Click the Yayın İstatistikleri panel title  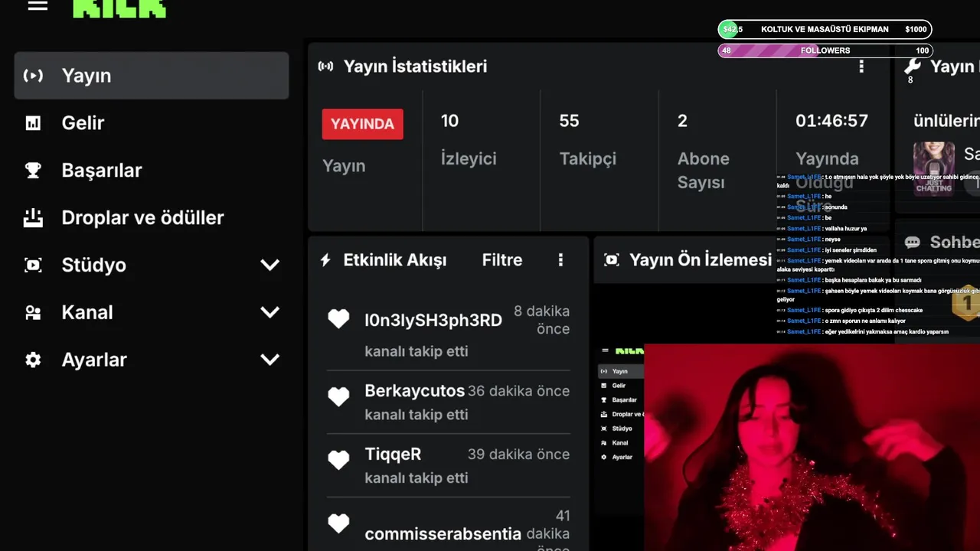click(415, 67)
